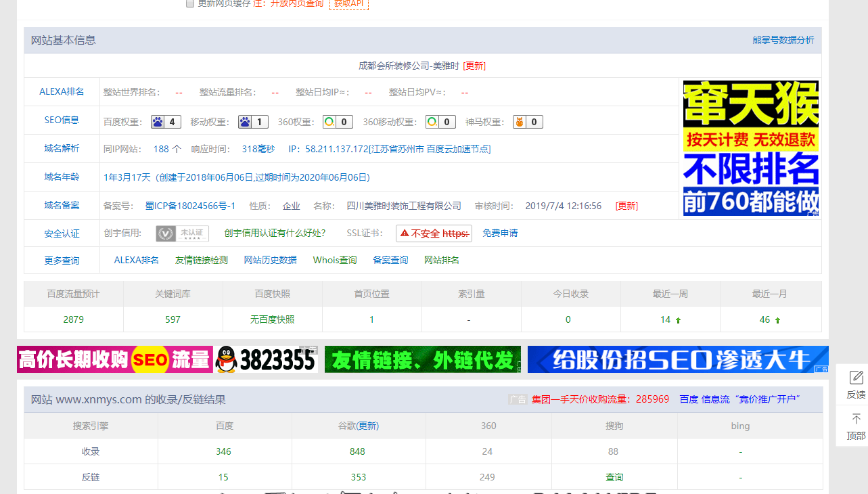Click 四川美雅时装饰工程有限公司 company name
Viewport: 868px width, 494px height.
point(404,206)
